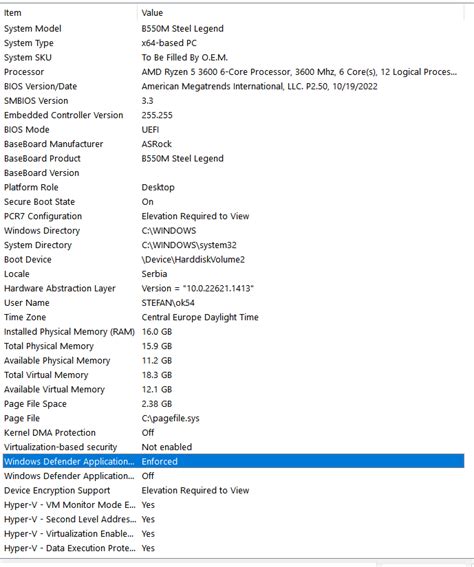Click the 11.2 GB value
The width and height of the screenshot is (474, 567).
157,361
